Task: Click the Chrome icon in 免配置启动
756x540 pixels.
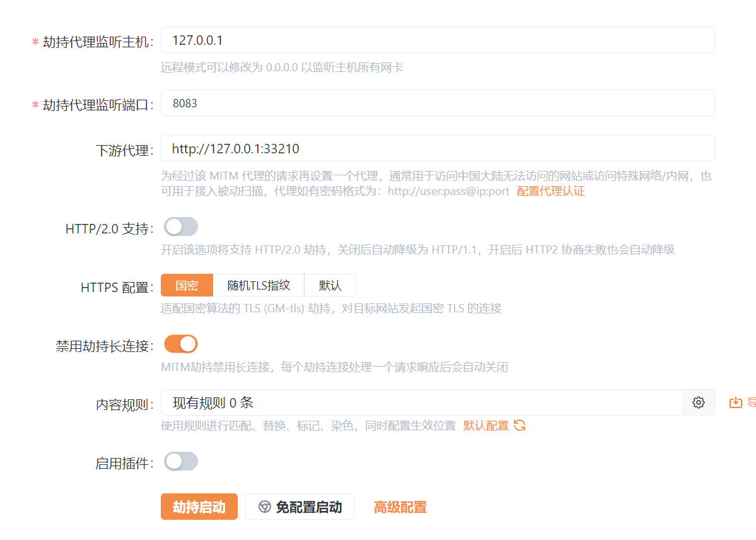Action: 265,507
